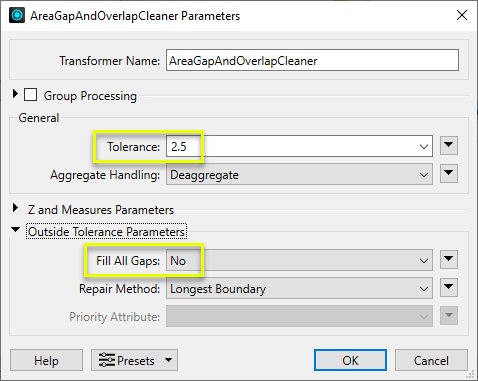
Task: Click the OK button
Action: coord(350,360)
